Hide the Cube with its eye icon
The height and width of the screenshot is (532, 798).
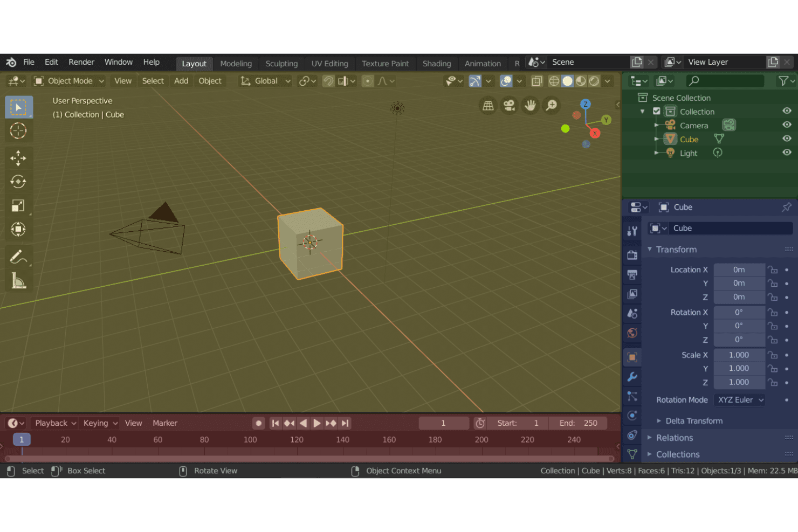coord(787,139)
